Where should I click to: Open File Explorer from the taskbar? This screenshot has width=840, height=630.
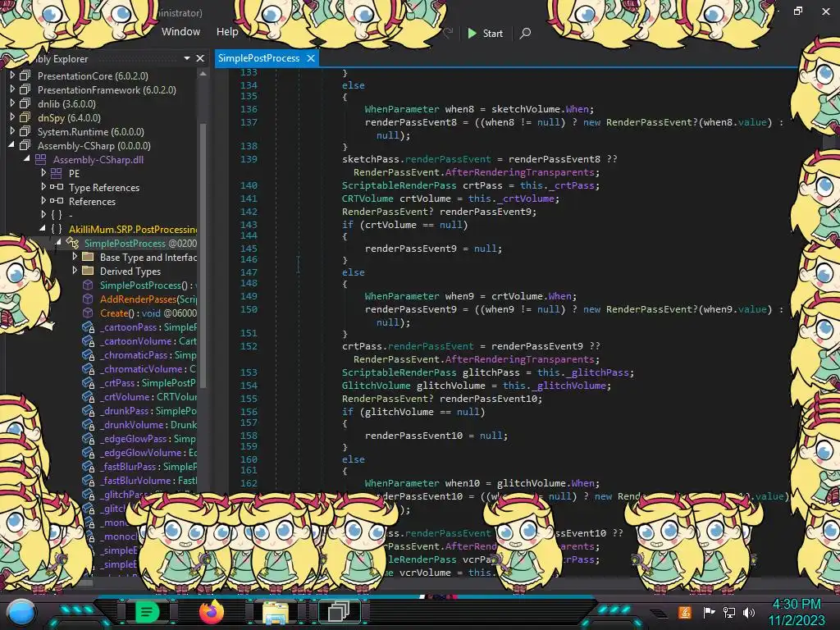(x=276, y=612)
